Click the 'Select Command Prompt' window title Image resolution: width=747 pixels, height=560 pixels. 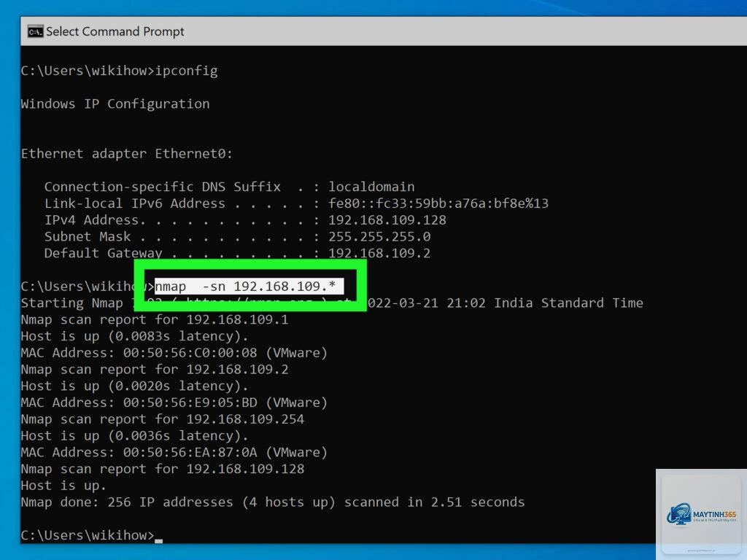click(115, 31)
